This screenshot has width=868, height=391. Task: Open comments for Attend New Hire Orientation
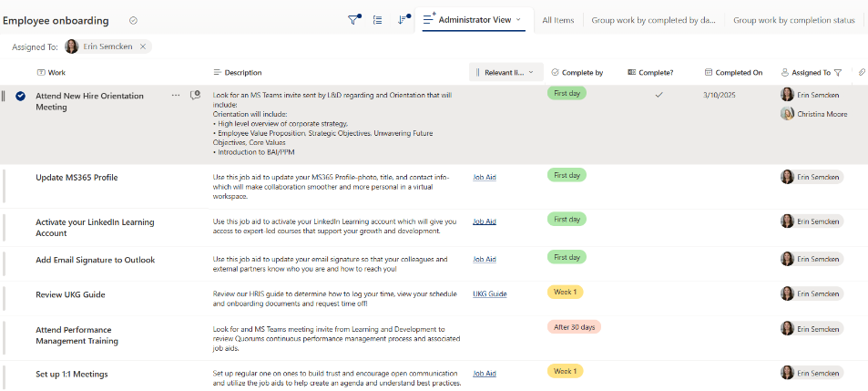click(x=195, y=95)
